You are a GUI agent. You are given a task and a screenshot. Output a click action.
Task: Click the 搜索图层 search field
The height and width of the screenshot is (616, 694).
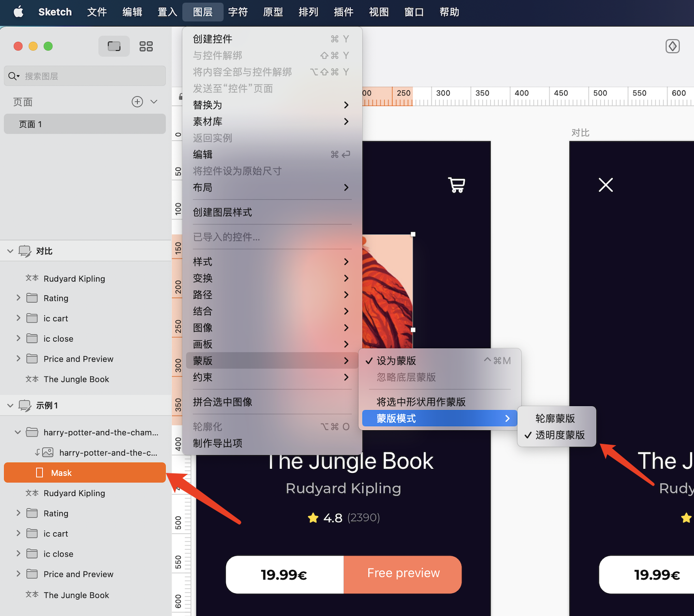pos(91,76)
